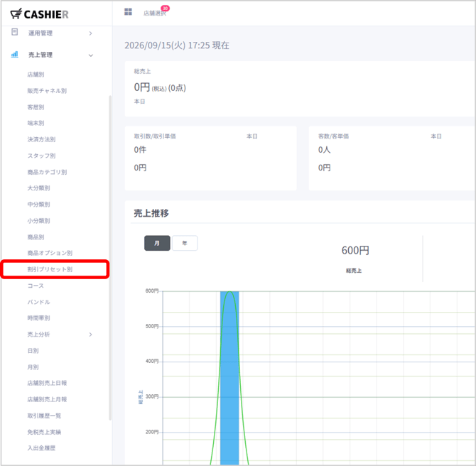Open 客層別 report
Screen dimensions: 476x466
pyautogui.click(x=36, y=107)
